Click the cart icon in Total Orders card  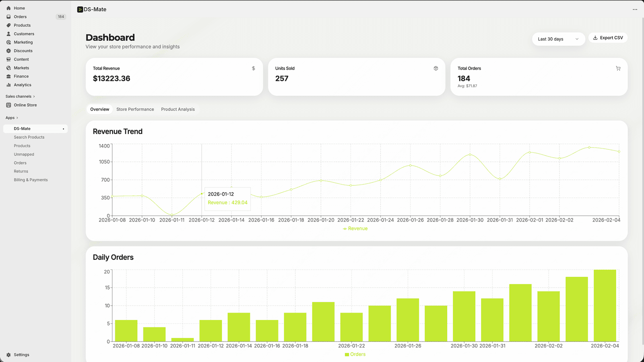click(x=618, y=68)
